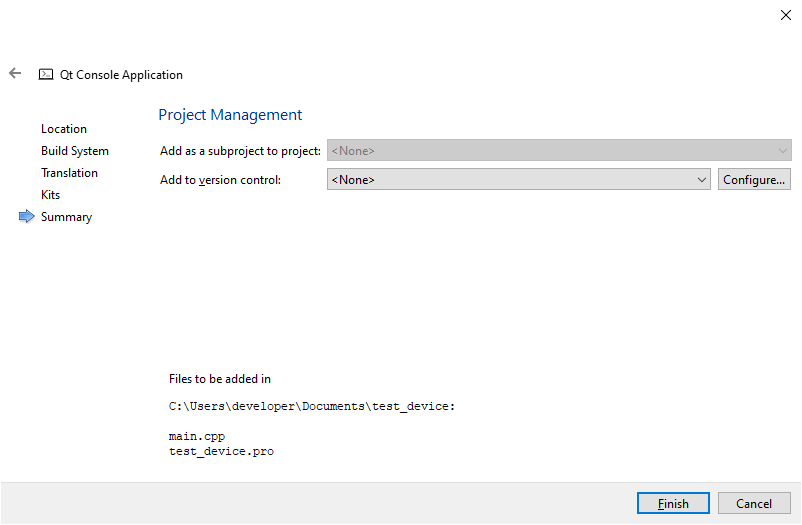This screenshot has height=525, width=802.
Task: Open version control Configure settings
Action: coord(754,180)
